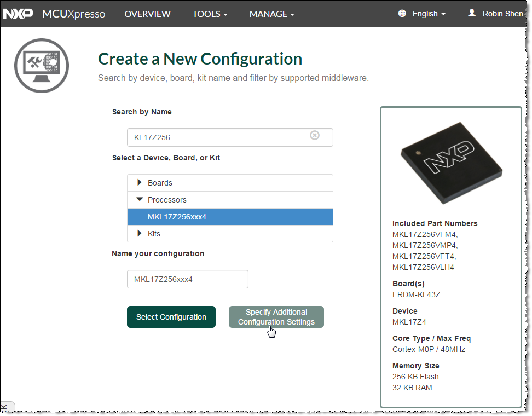Click the MKL17Z4 device text
This screenshot has height=416, width=532.
pyautogui.click(x=409, y=322)
